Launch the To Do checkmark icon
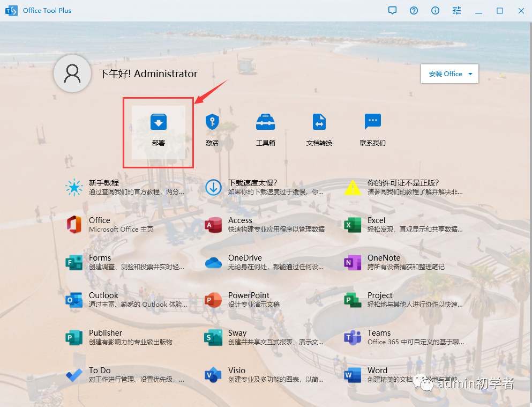532x407 pixels. [x=74, y=375]
